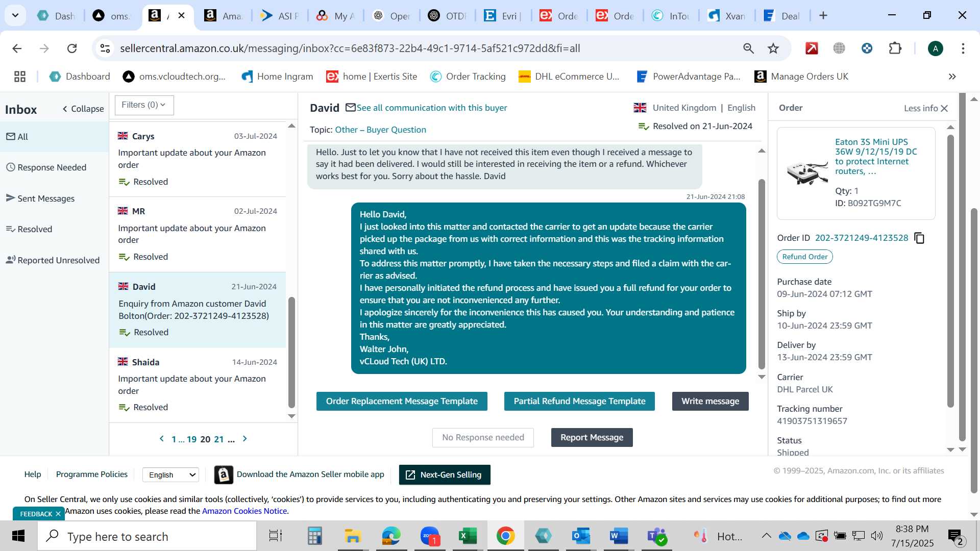Click Order Replacement Message Template button

tap(402, 402)
